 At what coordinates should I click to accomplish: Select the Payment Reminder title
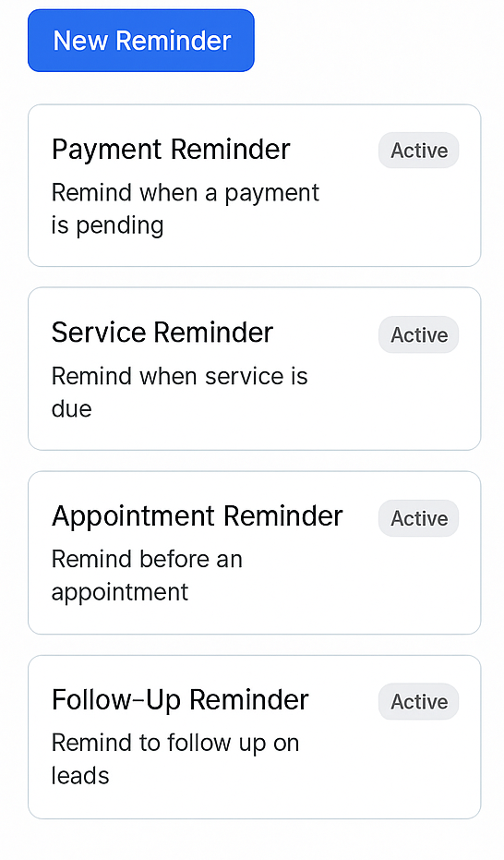[x=171, y=150]
